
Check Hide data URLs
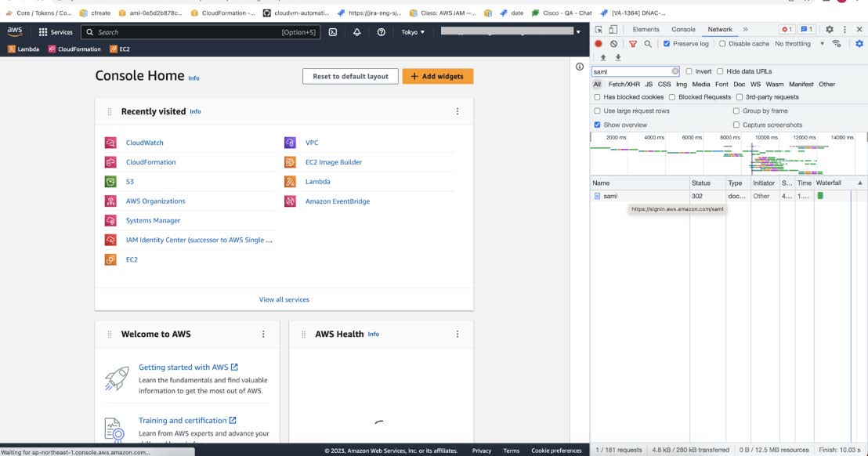[x=720, y=71]
